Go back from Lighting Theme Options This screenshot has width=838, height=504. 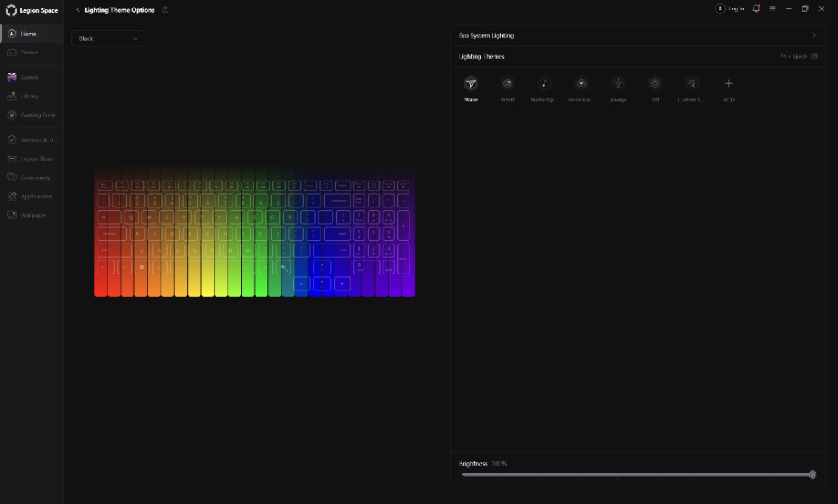click(x=78, y=10)
